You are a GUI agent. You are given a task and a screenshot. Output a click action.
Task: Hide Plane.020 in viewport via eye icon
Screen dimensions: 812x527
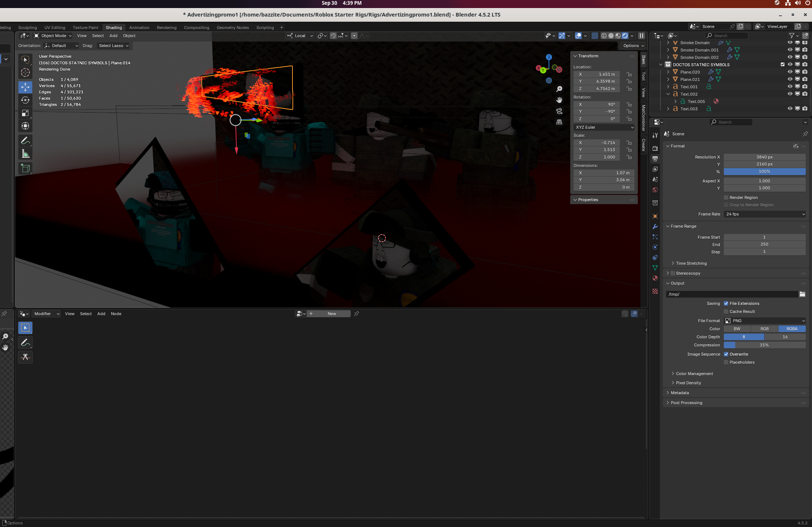tap(790, 72)
